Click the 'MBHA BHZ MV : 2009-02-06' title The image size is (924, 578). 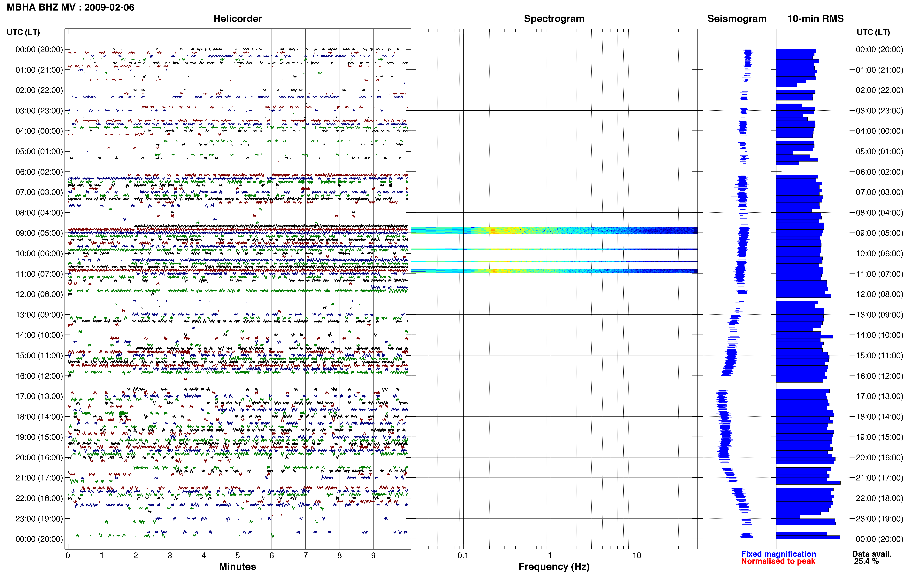[71, 7]
